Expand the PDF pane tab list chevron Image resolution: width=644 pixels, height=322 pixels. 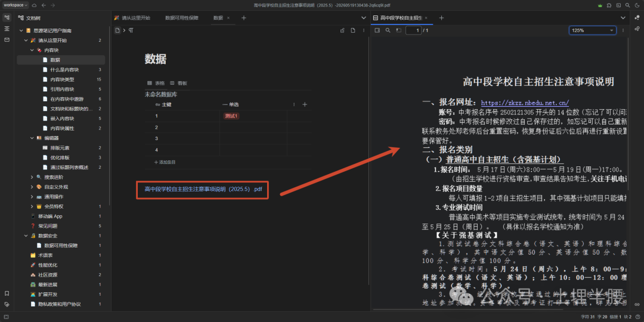pyautogui.click(x=623, y=18)
